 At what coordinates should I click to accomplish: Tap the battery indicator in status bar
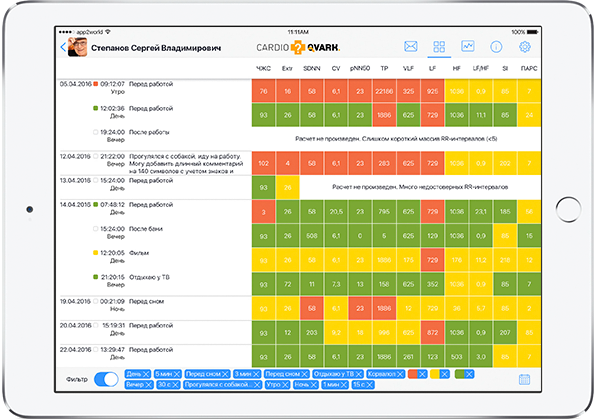[x=532, y=32]
